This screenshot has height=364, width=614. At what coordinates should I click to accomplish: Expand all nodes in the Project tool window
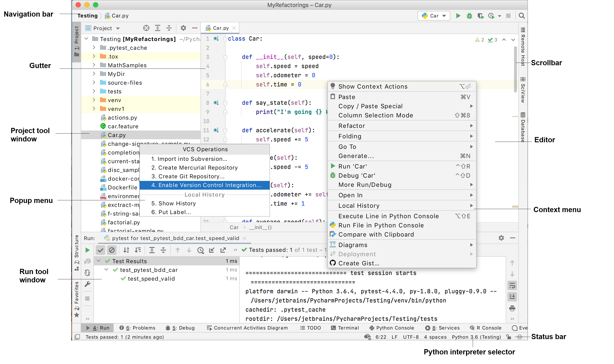(x=158, y=28)
